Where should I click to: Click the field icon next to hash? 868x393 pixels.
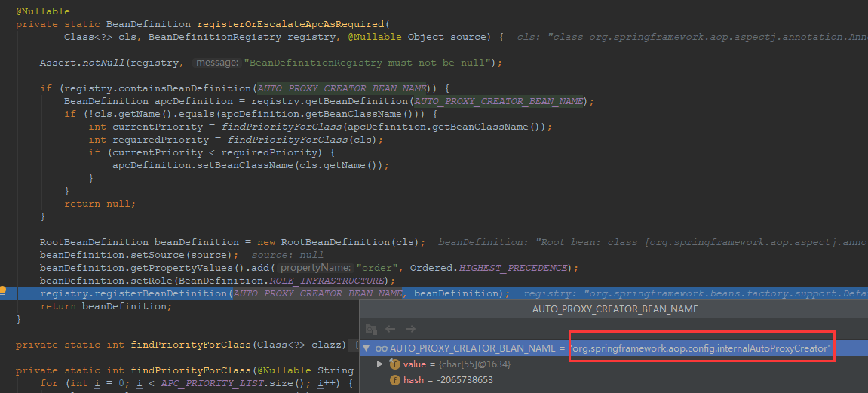coord(394,380)
